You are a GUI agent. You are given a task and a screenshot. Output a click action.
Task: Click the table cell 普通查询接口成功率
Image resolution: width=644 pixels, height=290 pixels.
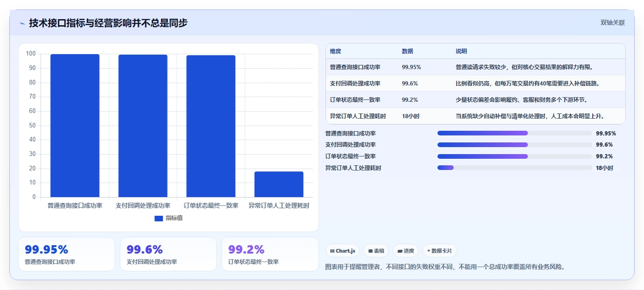coord(355,67)
